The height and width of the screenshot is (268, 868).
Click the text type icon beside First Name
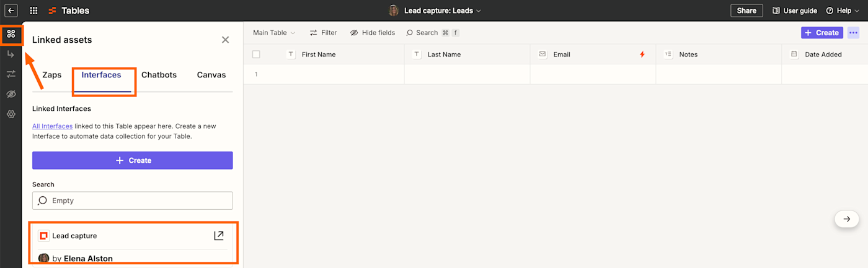(291, 54)
